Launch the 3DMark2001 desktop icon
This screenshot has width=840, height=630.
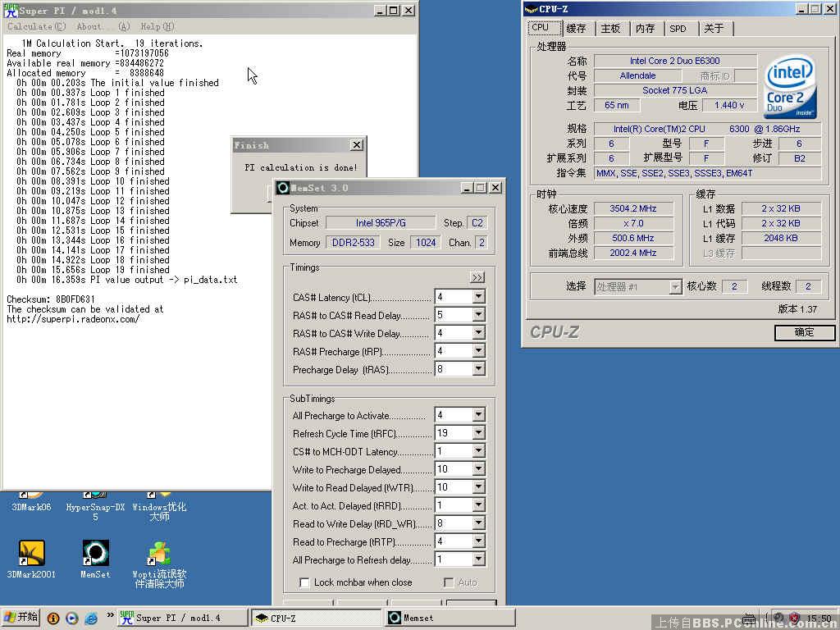(x=31, y=559)
